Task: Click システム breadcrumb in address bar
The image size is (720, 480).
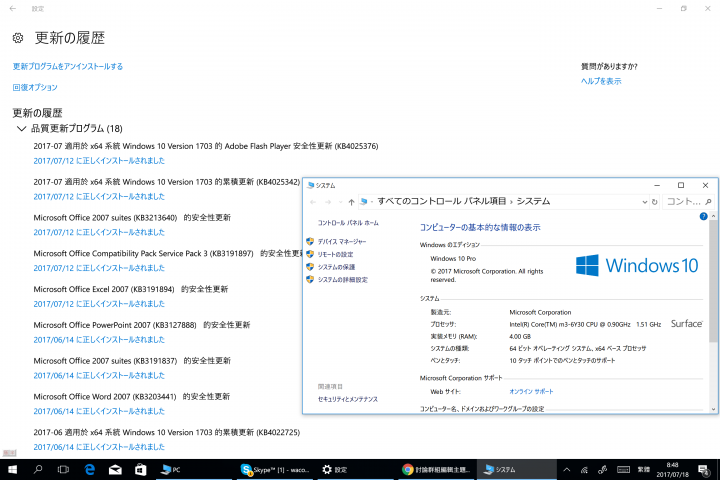Action: coord(533,201)
